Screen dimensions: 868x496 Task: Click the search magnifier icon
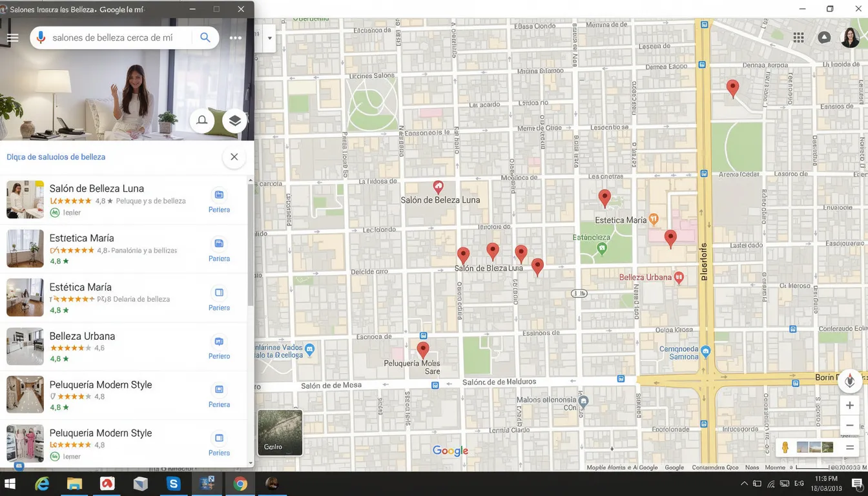(205, 37)
